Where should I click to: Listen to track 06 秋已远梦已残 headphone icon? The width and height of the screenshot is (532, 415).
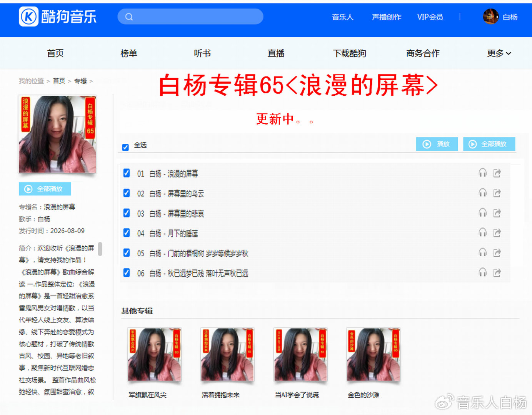(482, 273)
